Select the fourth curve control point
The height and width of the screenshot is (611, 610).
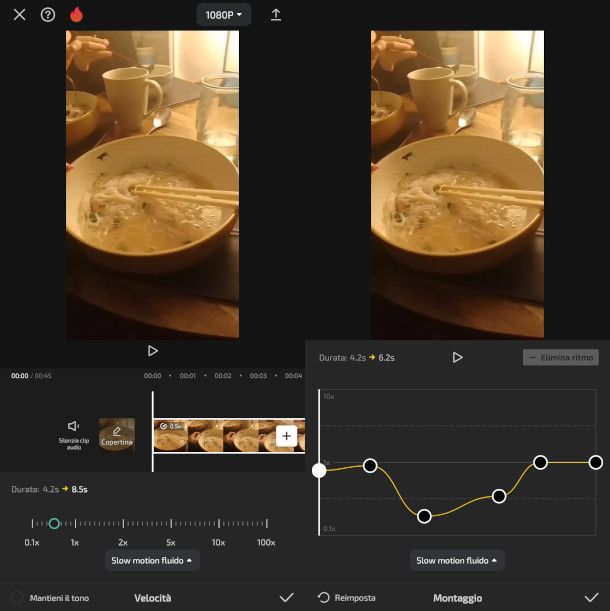click(499, 496)
